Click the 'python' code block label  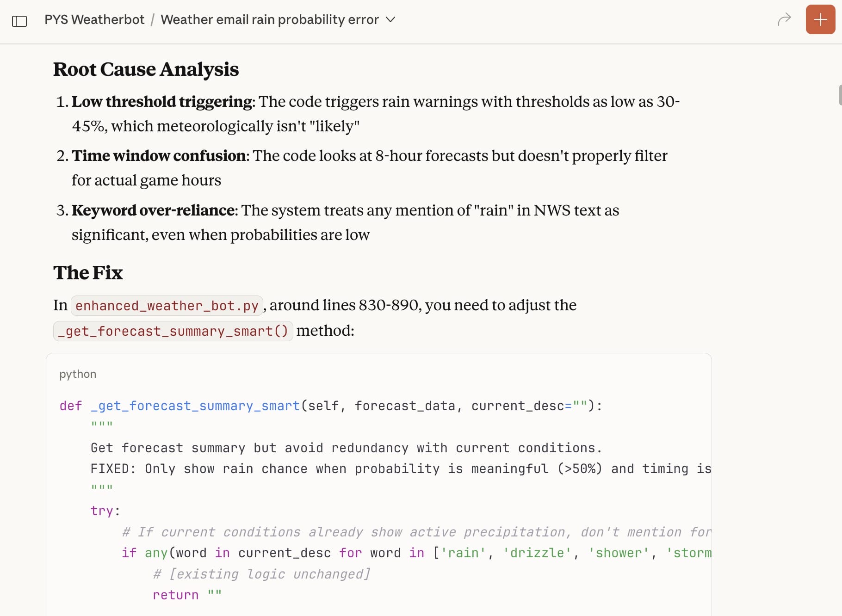coord(78,374)
